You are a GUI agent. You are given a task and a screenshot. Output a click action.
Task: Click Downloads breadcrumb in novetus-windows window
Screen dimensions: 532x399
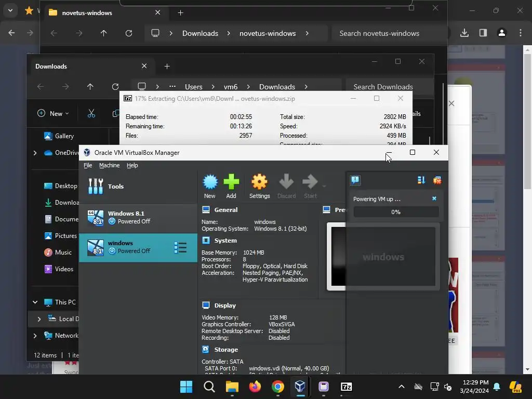click(x=200, y=33)
